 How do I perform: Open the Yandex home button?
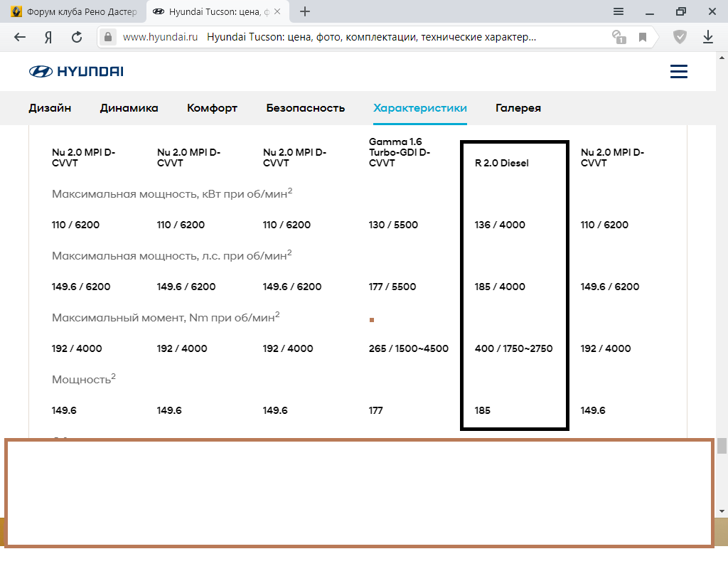48,37
